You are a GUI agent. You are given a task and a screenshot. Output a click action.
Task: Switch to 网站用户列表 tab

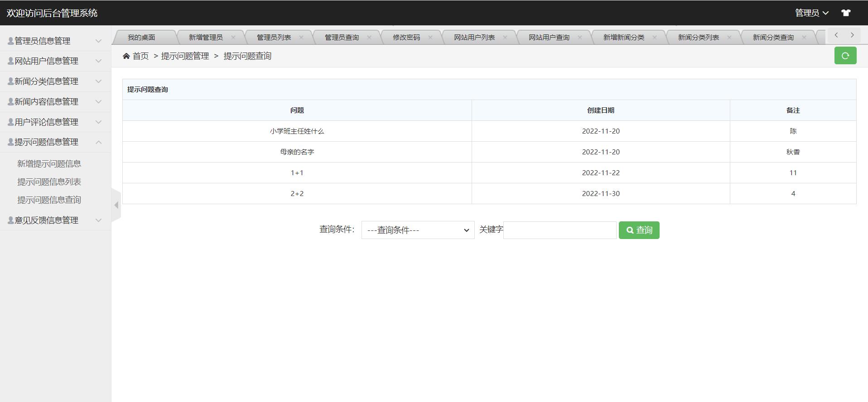coord(474,37)
